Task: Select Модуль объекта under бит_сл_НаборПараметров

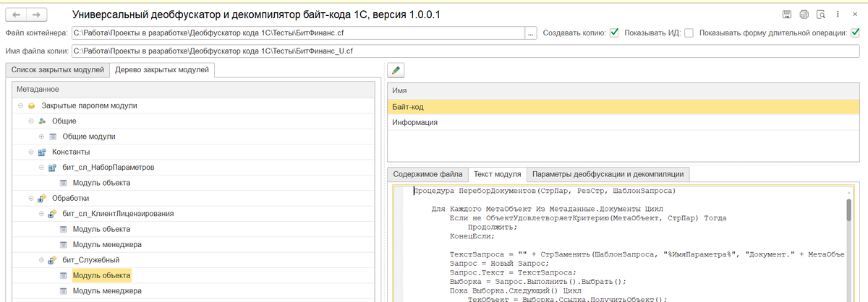Action: pyautogui.click(x=101, y=183)
